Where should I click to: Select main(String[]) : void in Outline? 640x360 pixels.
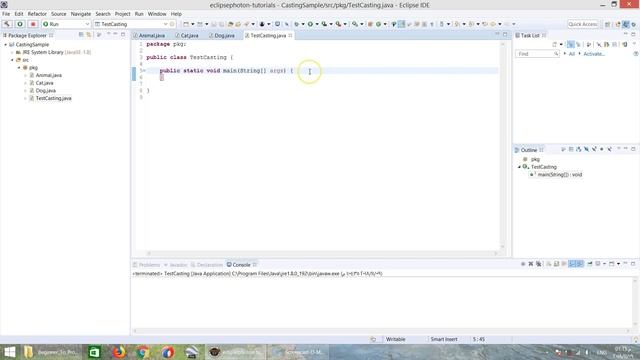560,175
